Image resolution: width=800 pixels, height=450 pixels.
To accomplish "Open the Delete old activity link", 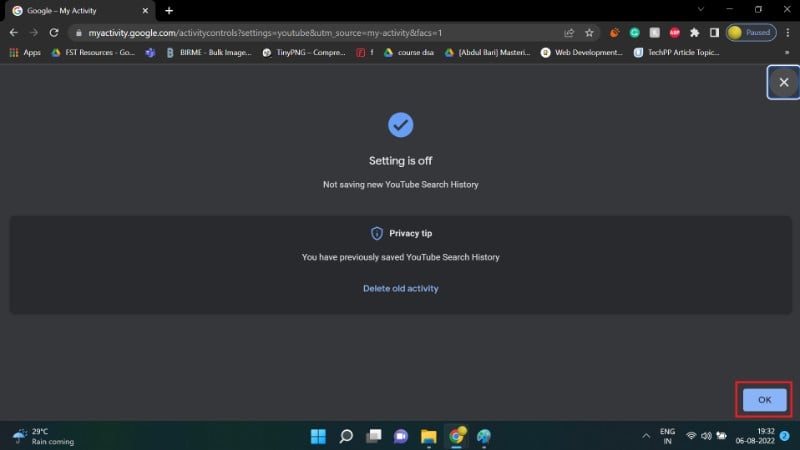I will tap(401, 289).
